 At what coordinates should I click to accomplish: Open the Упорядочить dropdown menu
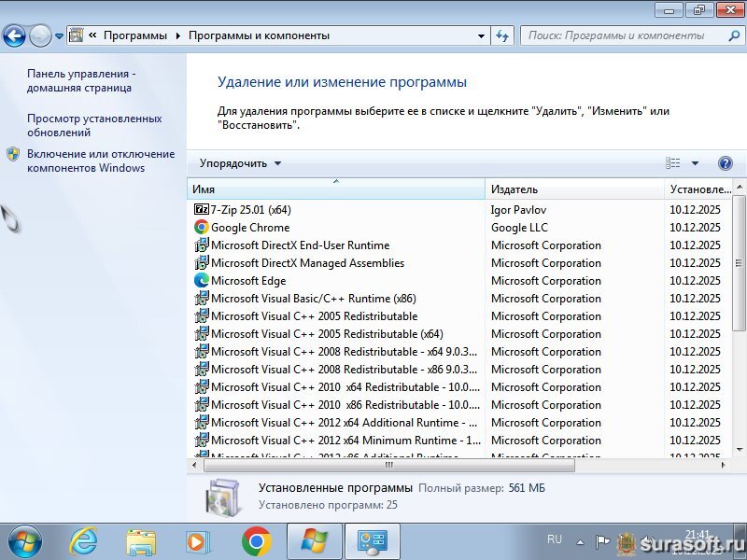(x=241, y=163)
